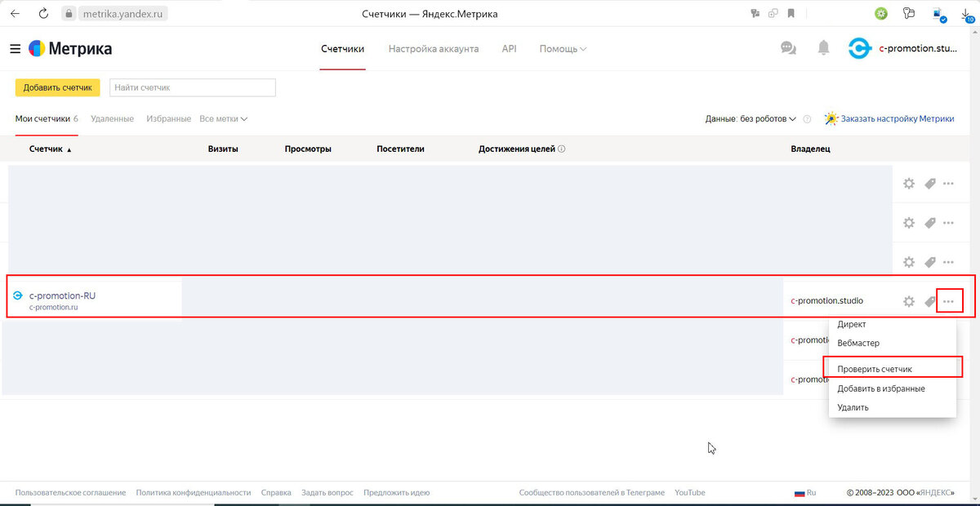Open settings gear for the first counter row
Screen dimensions: 980x506
pyautogui.click(x=909, y=184)
